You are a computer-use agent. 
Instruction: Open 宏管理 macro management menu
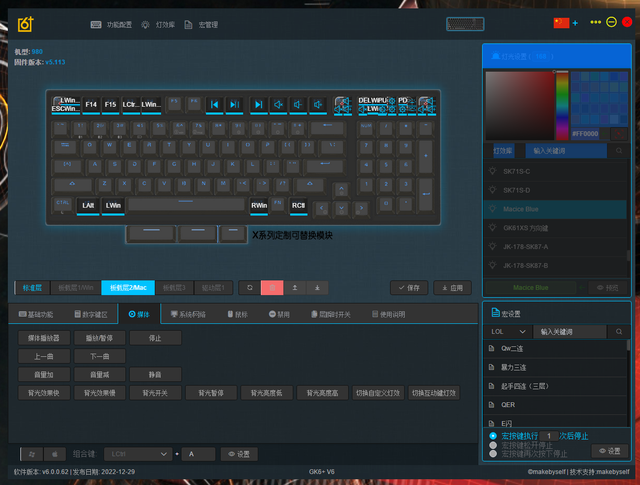tap(201, 25)
